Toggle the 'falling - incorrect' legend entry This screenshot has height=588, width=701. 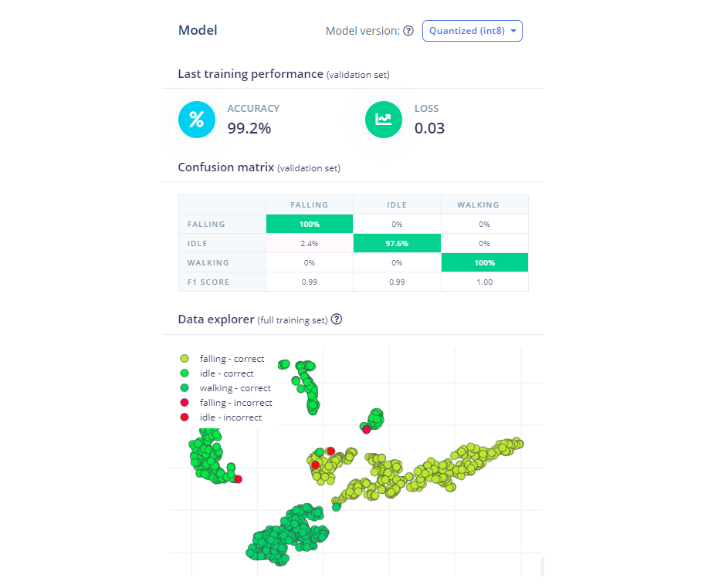235,403
